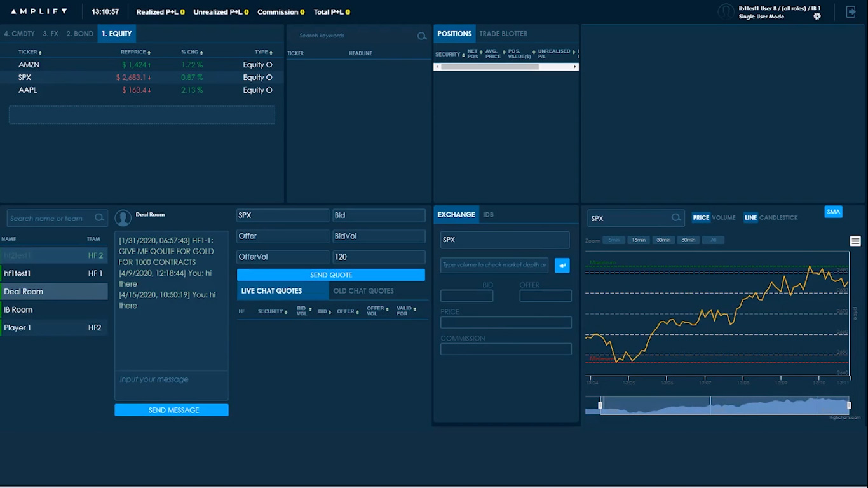The width and height of the screenshot is (868, 488).
Task: Select the 1. EQUITY tab
Action: [x=116, y=34]
